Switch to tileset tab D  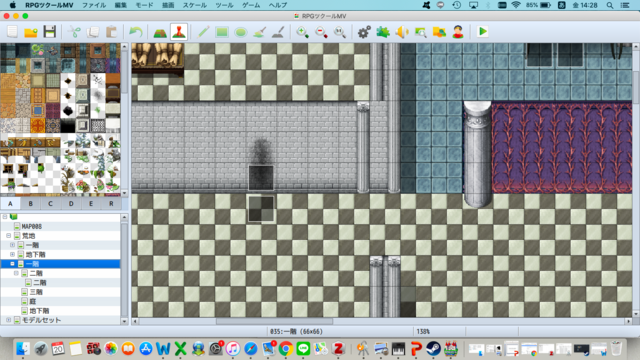[71, 203]
